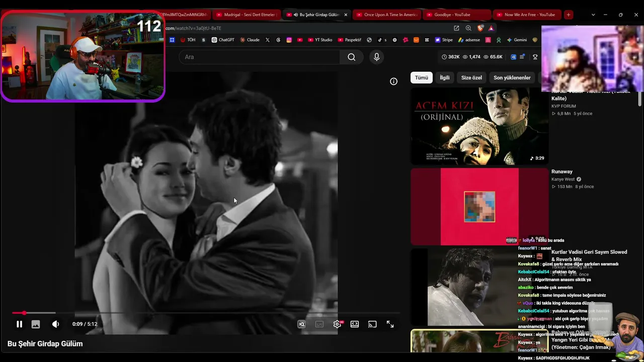The height and width of the screenshot is (362, 644).
Task: Open the screenshot image icon in player controls
Action: [36, 324]
